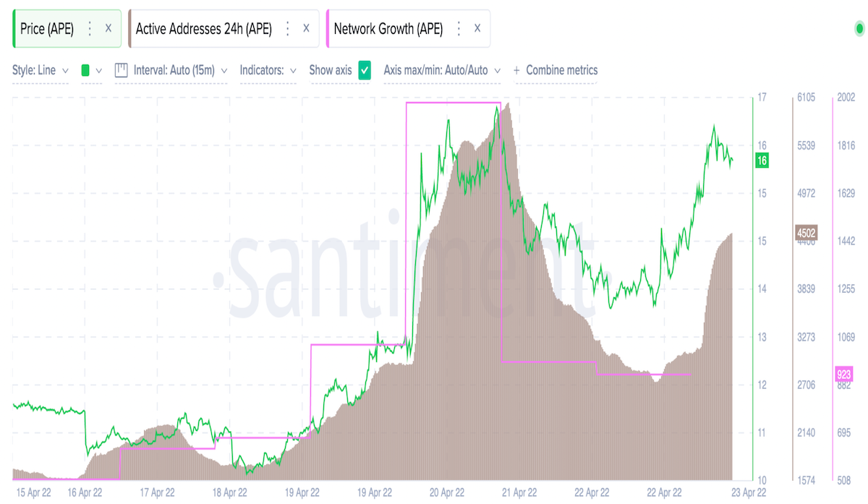
Task: Remove the Network Growth (APE) metric
Action: [477, 28]
